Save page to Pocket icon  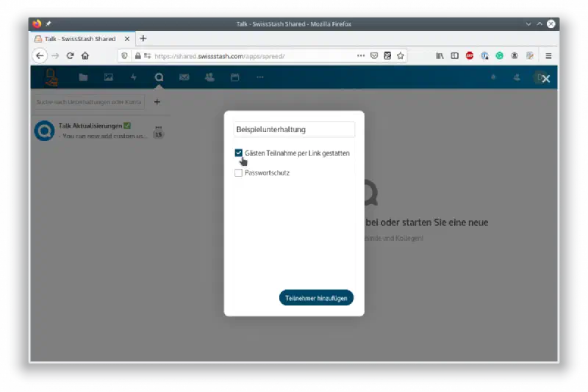(374, 56)
